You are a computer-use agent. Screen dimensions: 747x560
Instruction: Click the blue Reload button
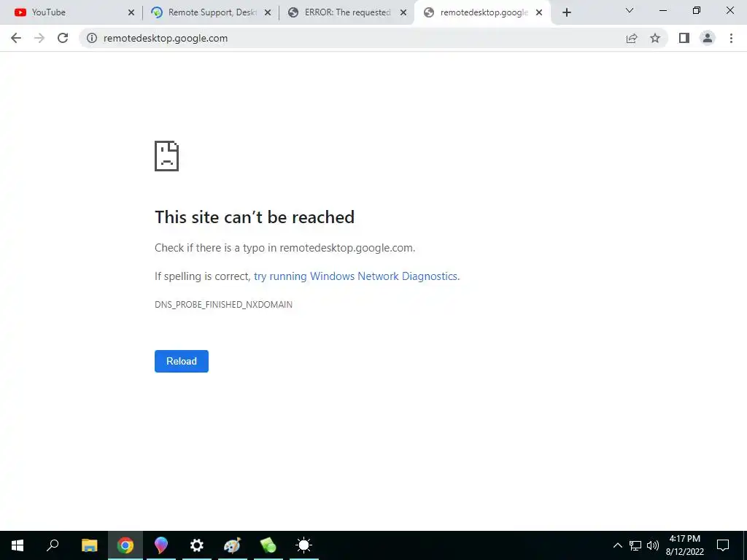point(182,362)
